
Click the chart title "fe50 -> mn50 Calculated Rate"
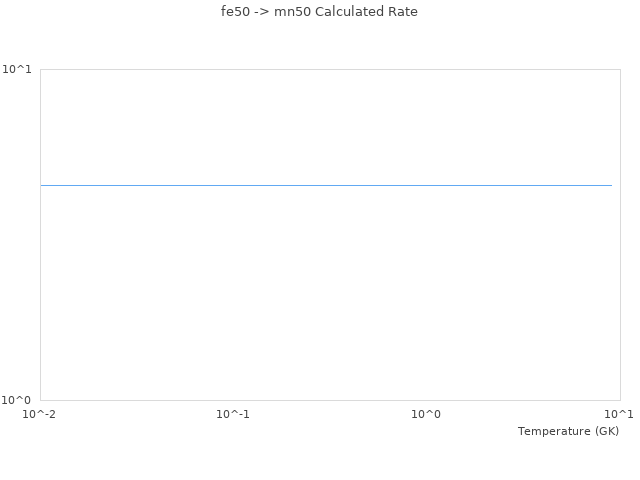coord(319,12)
